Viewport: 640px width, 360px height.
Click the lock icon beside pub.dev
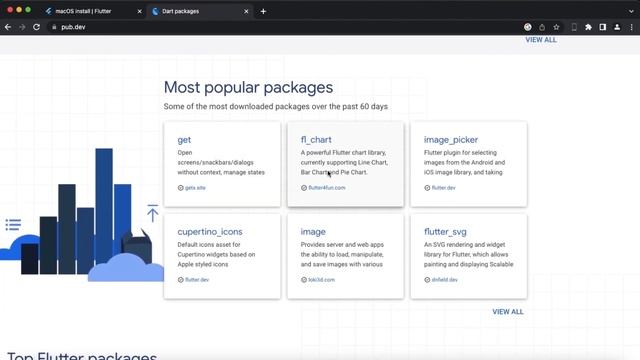(x=54, y=27)
